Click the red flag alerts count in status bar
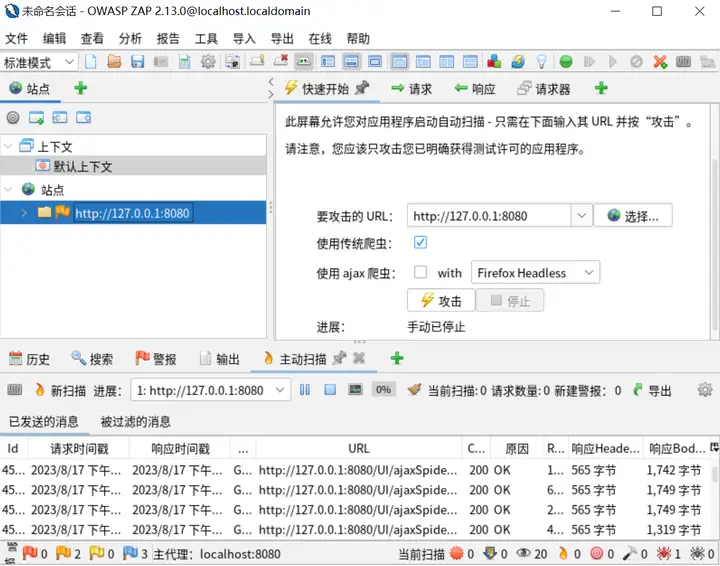The height and width of the screenshot is (566, 720). (34, 554)
